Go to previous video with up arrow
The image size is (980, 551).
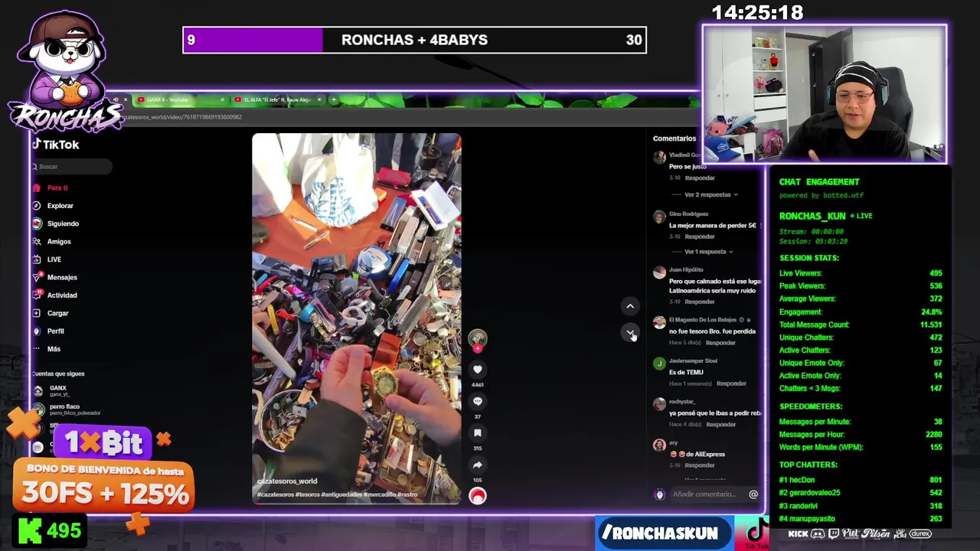630,306
